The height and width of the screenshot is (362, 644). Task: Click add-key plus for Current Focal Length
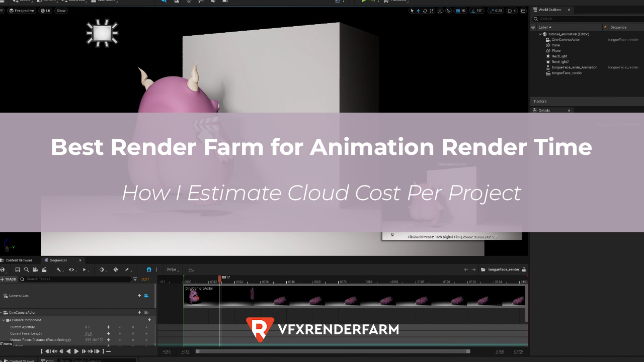(108, 333)
